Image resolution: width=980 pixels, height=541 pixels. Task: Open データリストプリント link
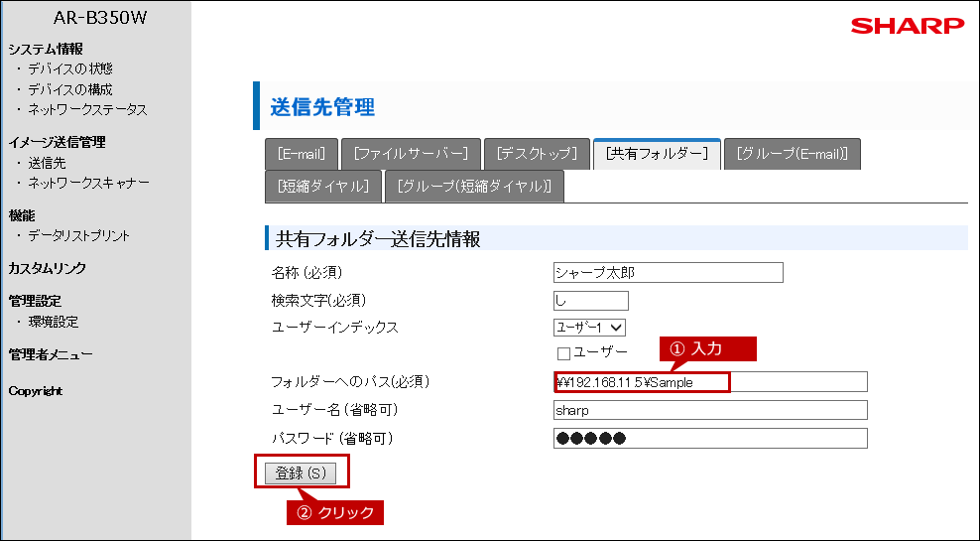coord(78,235)
